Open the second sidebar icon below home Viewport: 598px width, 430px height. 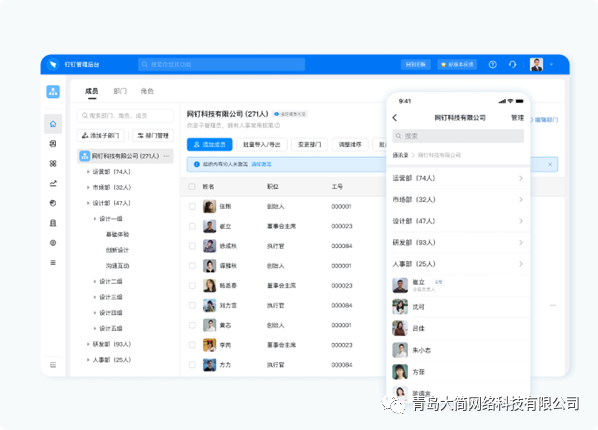pos(53,144)
